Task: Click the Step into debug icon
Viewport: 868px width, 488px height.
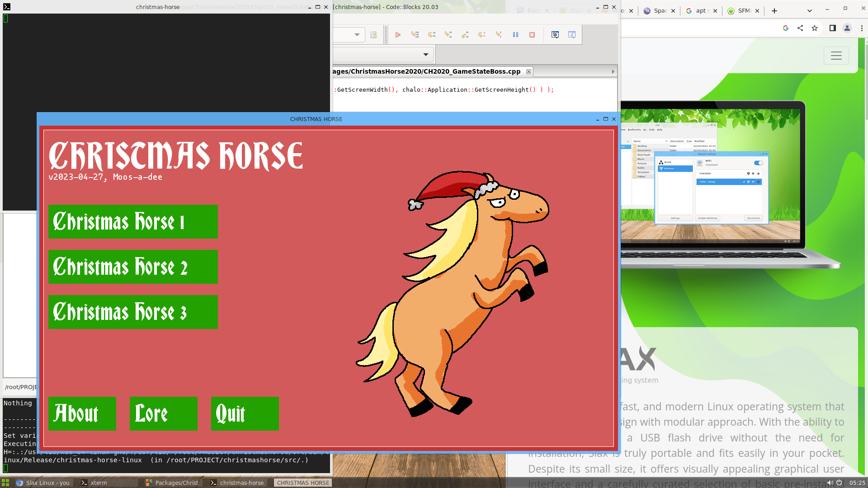Action: pos(448,35)
